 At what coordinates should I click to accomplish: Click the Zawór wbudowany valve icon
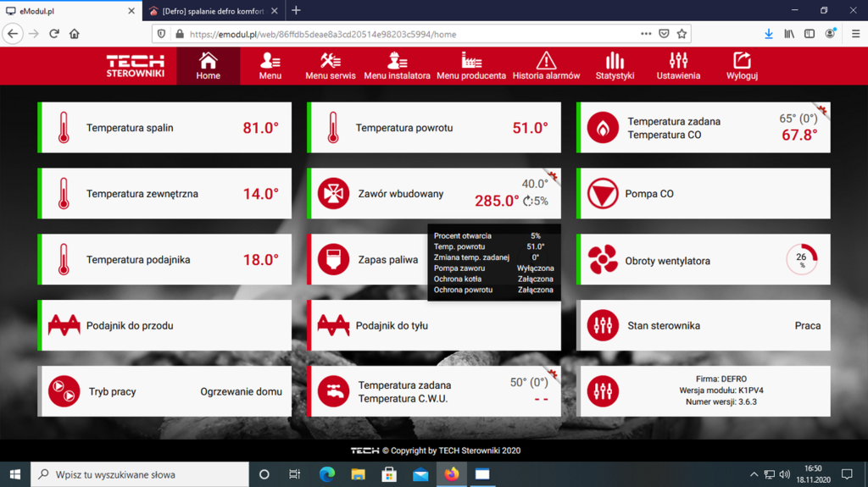[333, 194]
